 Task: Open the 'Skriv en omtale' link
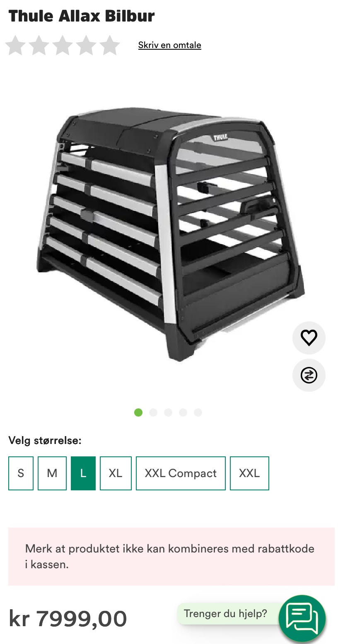coord(170,45)
